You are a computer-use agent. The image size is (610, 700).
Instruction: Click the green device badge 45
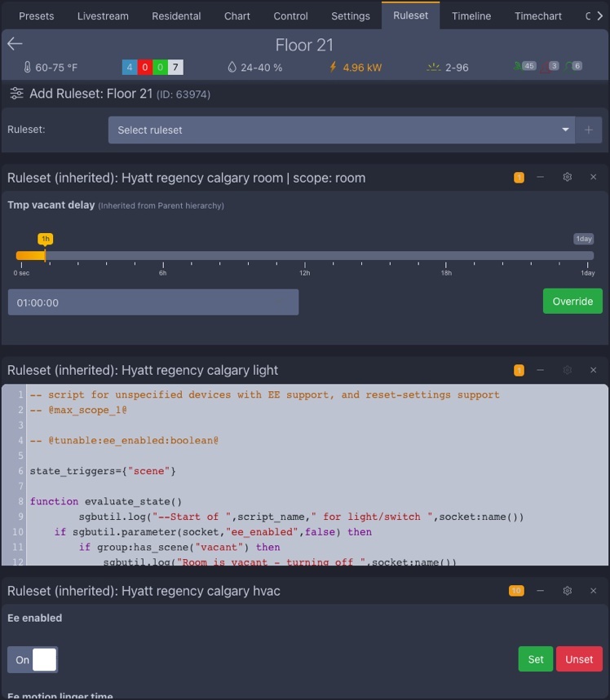click(528, 66)
